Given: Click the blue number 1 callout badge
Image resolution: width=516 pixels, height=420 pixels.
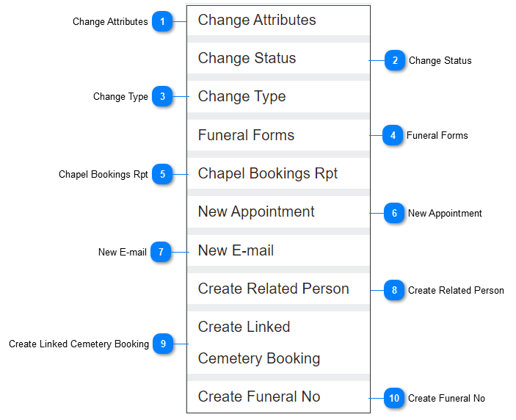Looking at the screenshot, I should click(162, 21).
